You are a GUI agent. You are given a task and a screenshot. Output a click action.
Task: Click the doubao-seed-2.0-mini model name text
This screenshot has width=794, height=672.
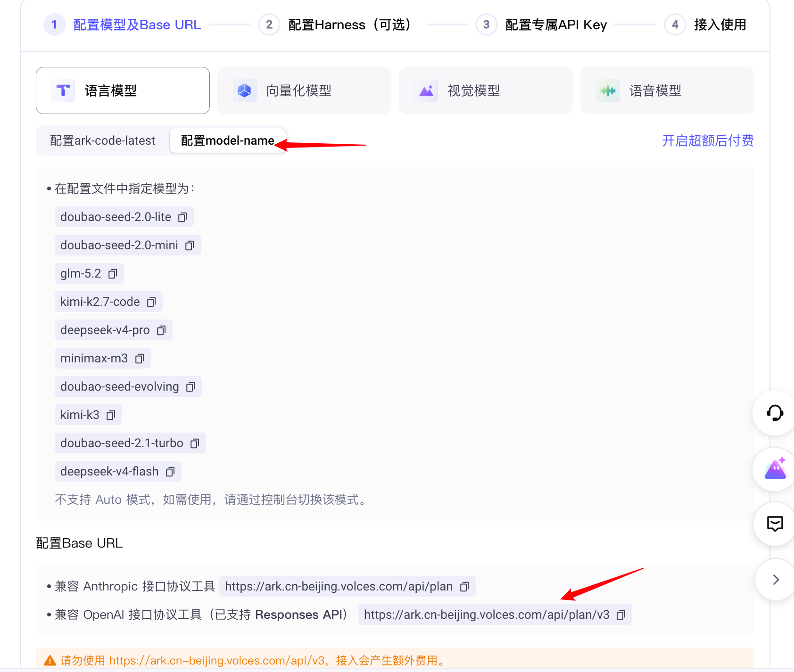click(x=119, y=245)
